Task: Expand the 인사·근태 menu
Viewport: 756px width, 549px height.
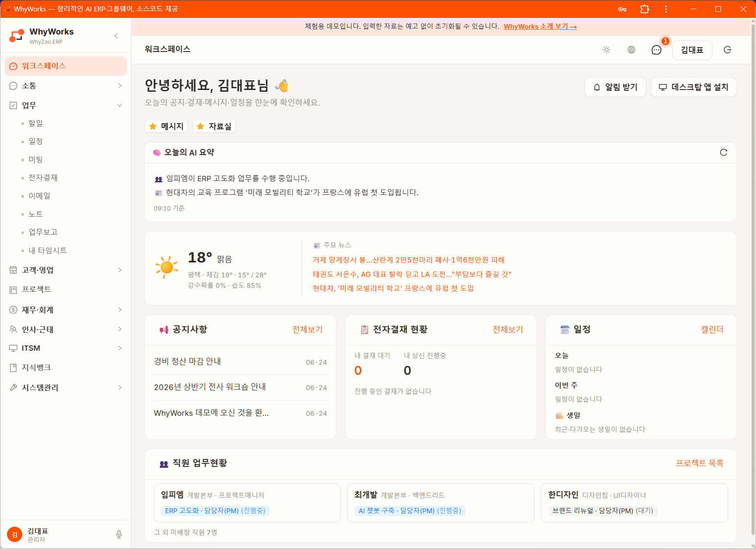Action: [66, 329]
